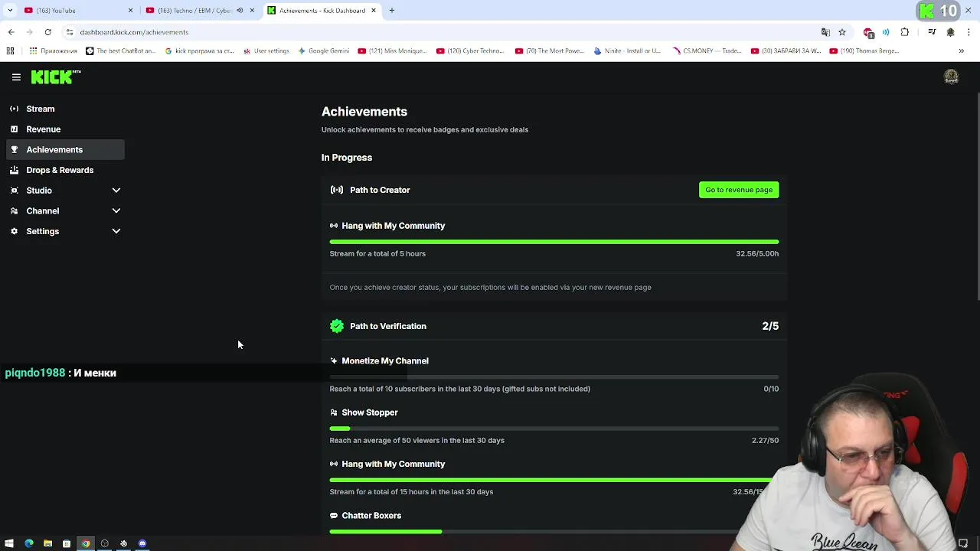The image size is (980, 551).
Task: Click the address bar URL
Action: (134, 32)
